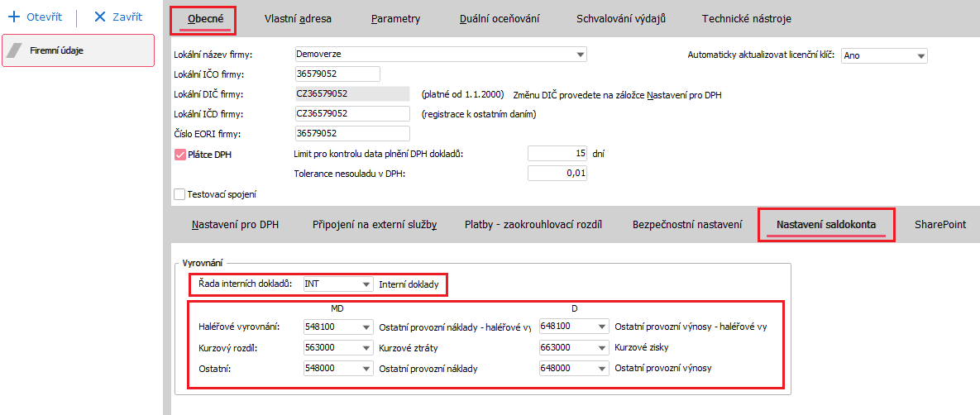Click the Číslo EORI firmy field

click(351, 134)
